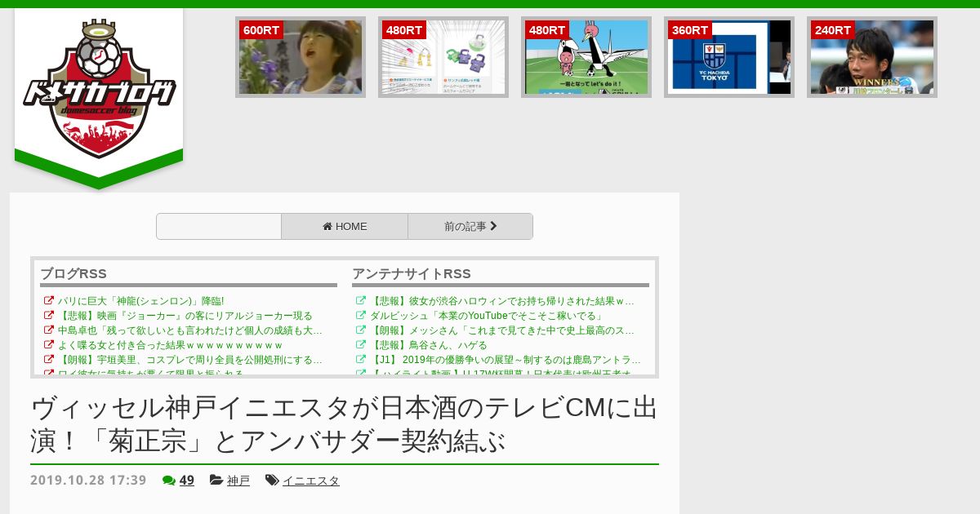Click the 600RT red badge
The image size is (980, 514).
pyautogui.click(x=261, y=30)
